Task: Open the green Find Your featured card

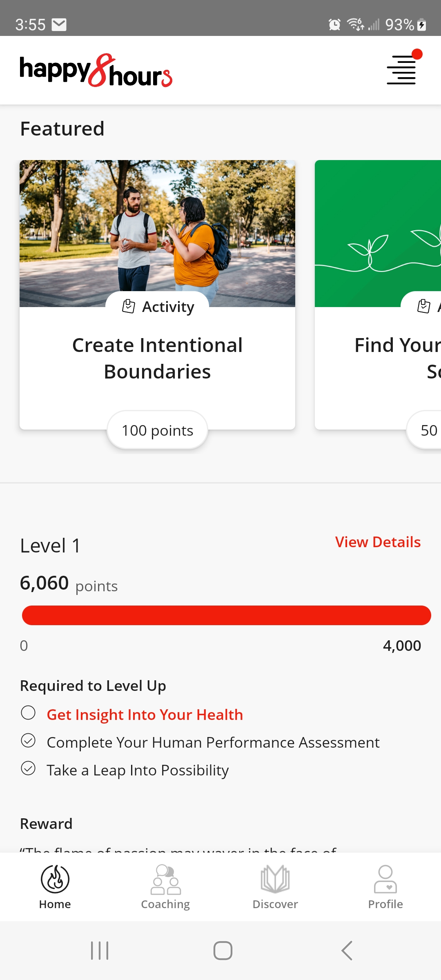Action: click(x=378, y=295)
